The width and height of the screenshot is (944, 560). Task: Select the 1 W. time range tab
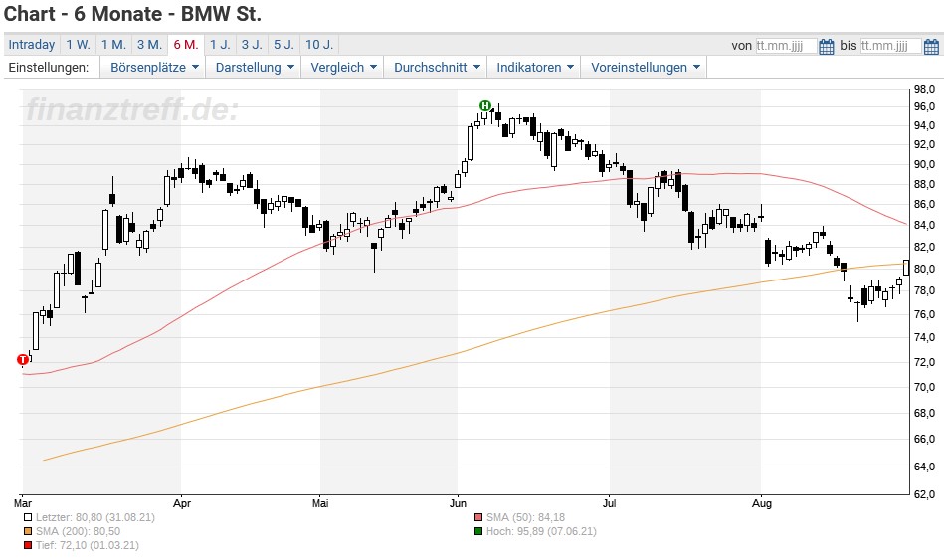pyautogui.click(x=79, y=45)
